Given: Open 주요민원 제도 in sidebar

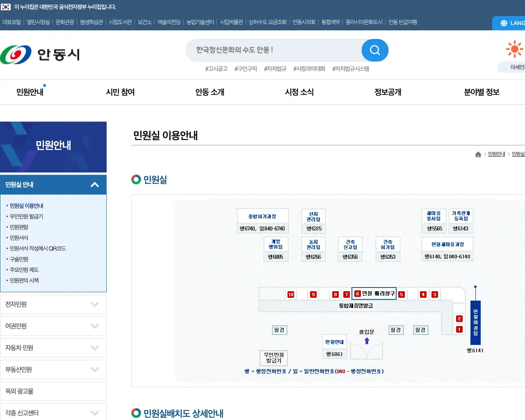Looking at the screenshot, I should (24, 270).
